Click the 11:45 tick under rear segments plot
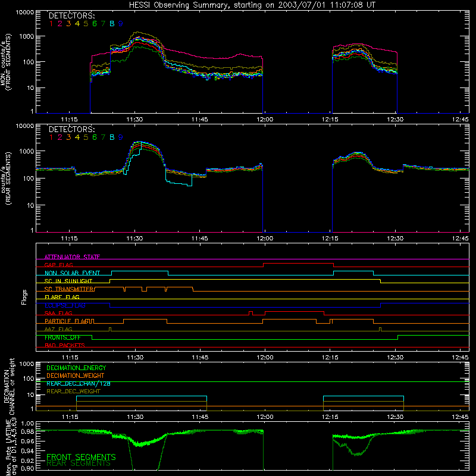476x476 pixels. [x=200, y=239]
